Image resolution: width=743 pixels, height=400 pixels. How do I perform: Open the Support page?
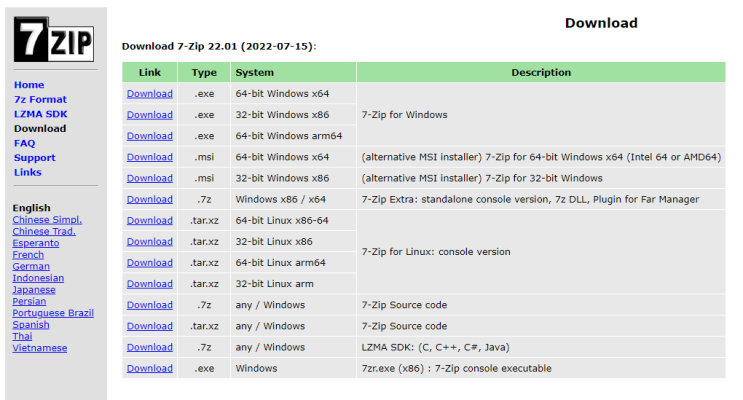pyautogui.click(x=34, y=158)
